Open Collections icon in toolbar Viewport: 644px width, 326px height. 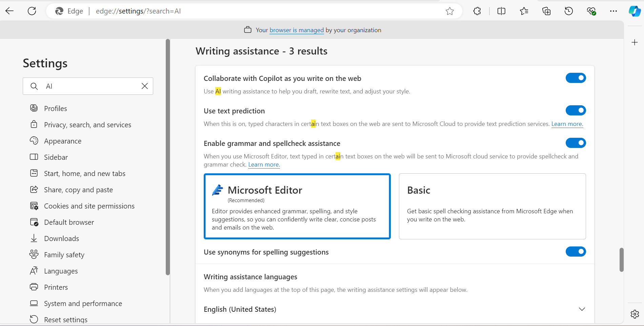546,11
